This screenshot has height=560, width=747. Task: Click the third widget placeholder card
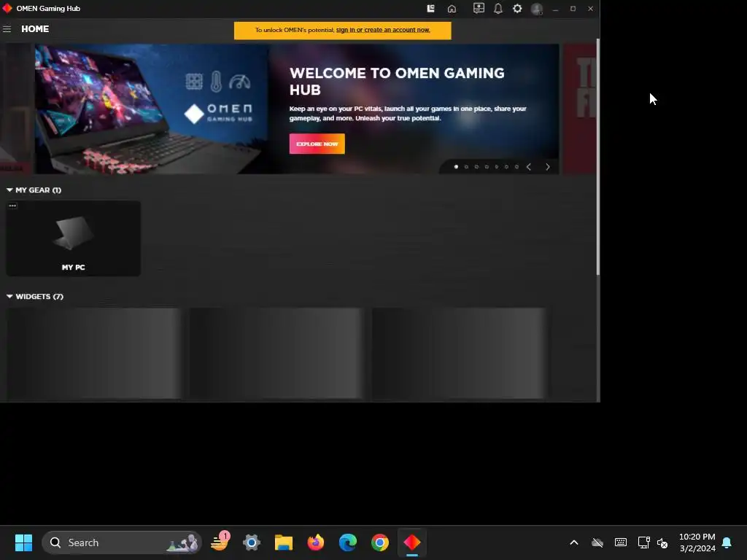460,353
